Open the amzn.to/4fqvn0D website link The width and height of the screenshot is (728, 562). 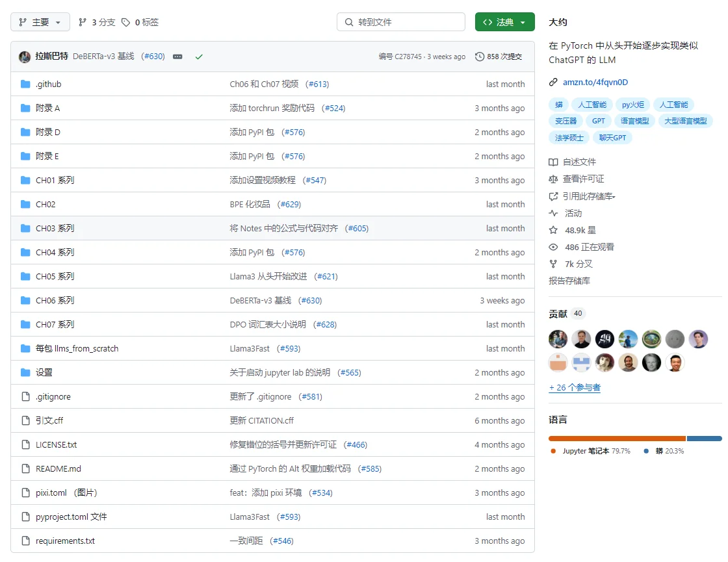595,82
